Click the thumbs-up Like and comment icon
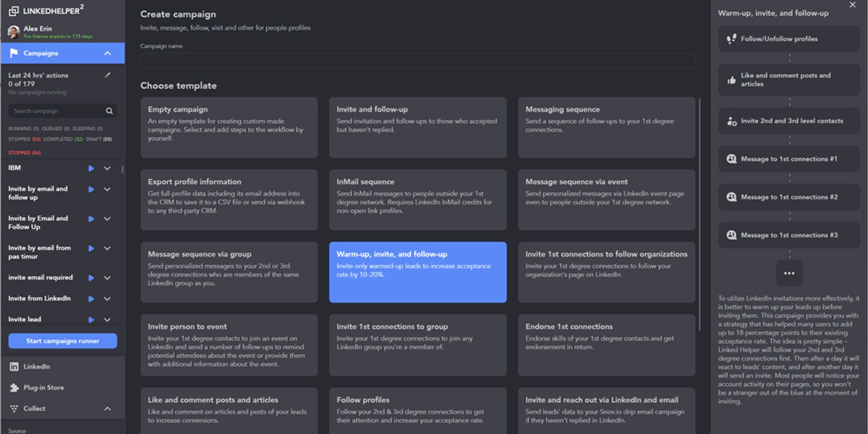The height and width of the screenshot is (434, 868). tap(731, 80)
